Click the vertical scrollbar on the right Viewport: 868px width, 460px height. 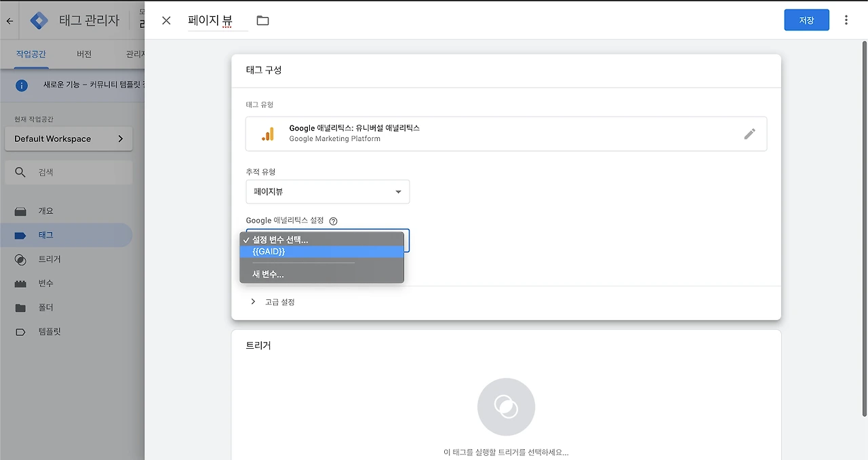tap(864, 229)
